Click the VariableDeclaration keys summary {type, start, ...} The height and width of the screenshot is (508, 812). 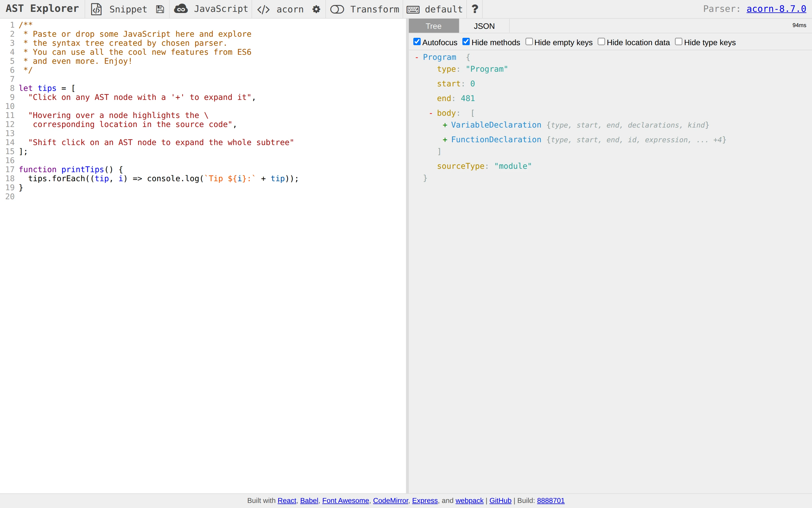[x=628, y=125]
